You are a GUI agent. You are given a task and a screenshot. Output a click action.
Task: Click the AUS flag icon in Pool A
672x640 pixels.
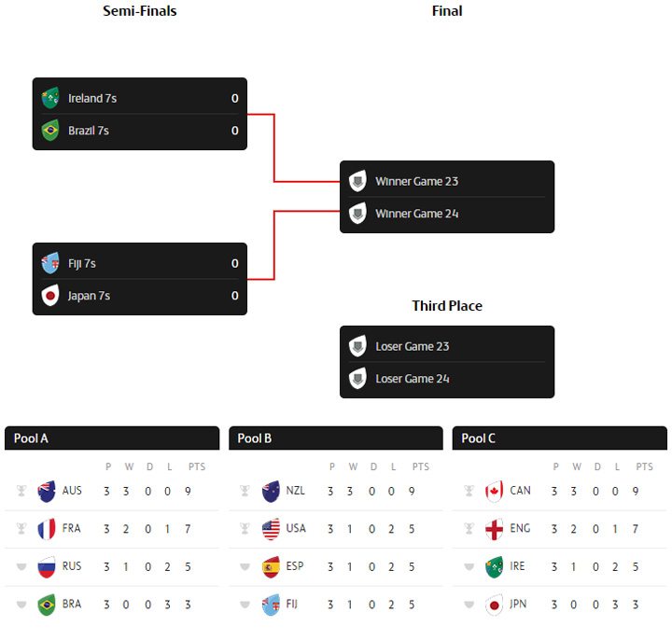(x=47, y=491)
